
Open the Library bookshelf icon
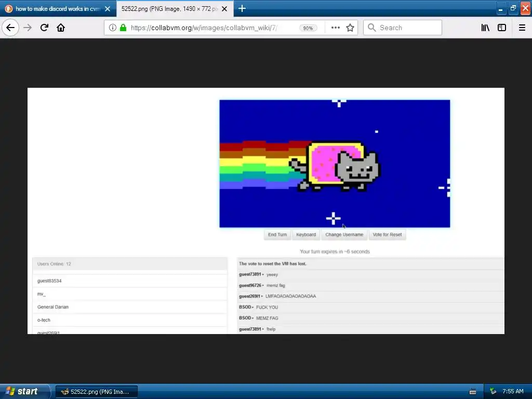pyautogui.click(x=485, y=28)
